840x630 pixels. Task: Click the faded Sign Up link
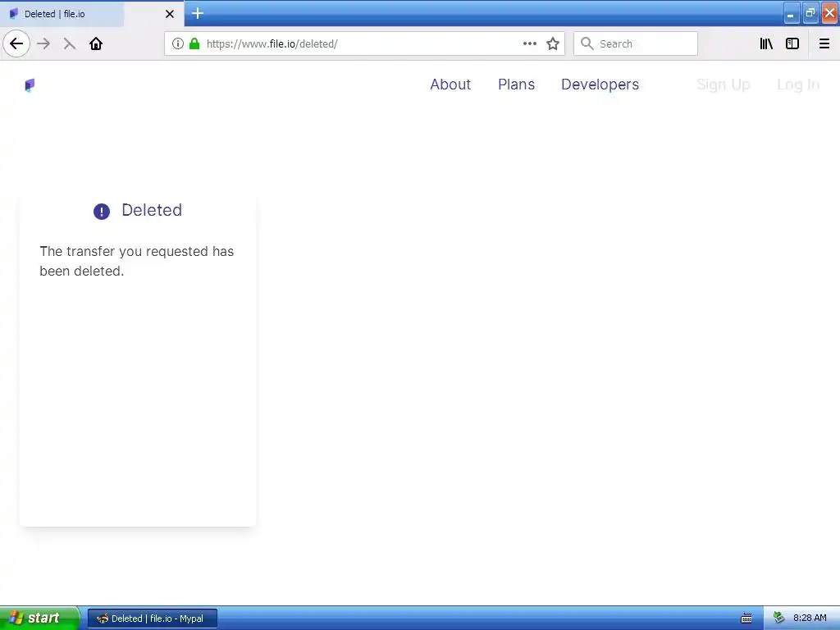[x=724, y=84]
